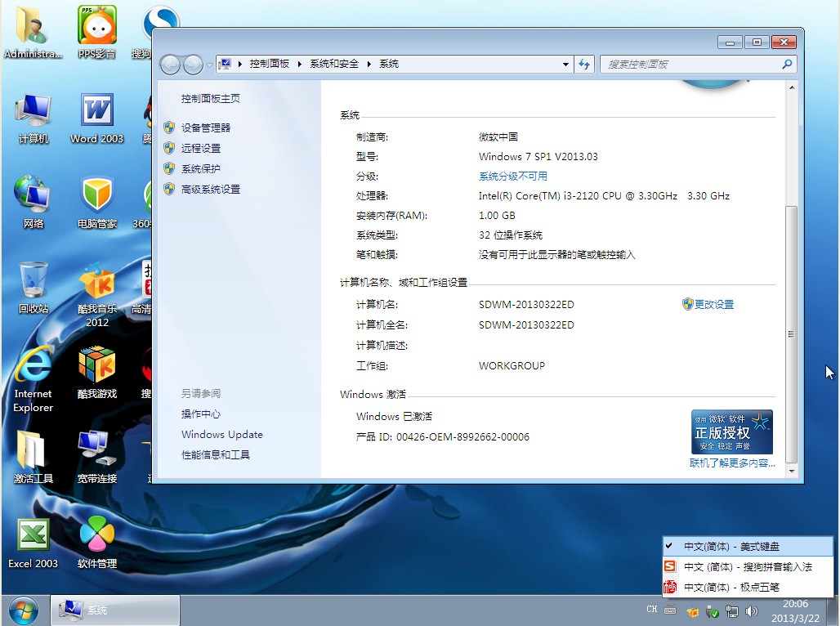Open Internet Explorer desktop shortcut
Image resolution: width=840 pixels, height=626 pixels.
coord(34,379)
